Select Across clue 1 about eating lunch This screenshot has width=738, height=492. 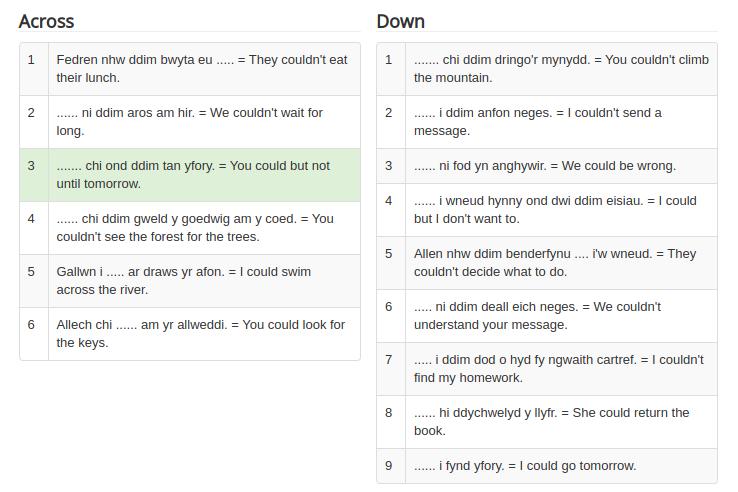coord(190,69)
